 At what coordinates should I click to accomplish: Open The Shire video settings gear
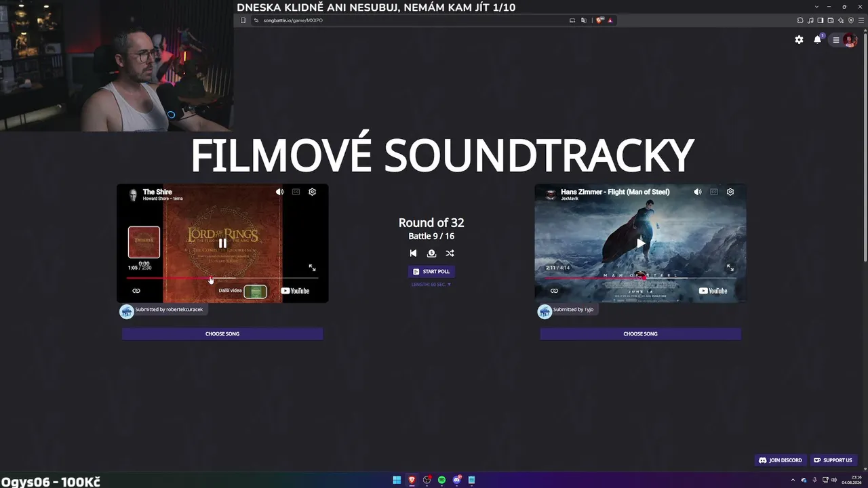point(312,192)
